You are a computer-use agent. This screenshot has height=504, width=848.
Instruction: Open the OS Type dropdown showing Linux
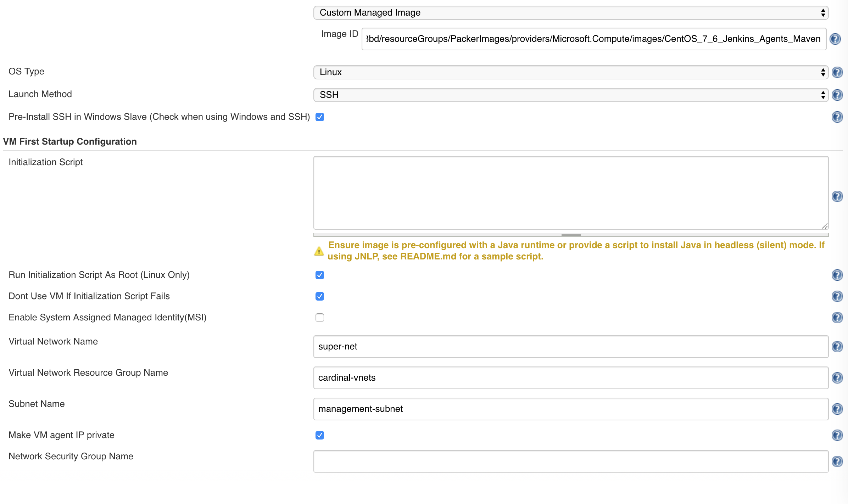(x=571, y=72)
